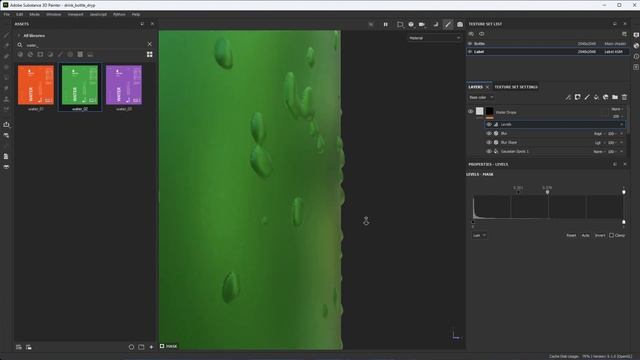Pause the viewport rendering
Screen dimensions: 640x360
(385, 24)
